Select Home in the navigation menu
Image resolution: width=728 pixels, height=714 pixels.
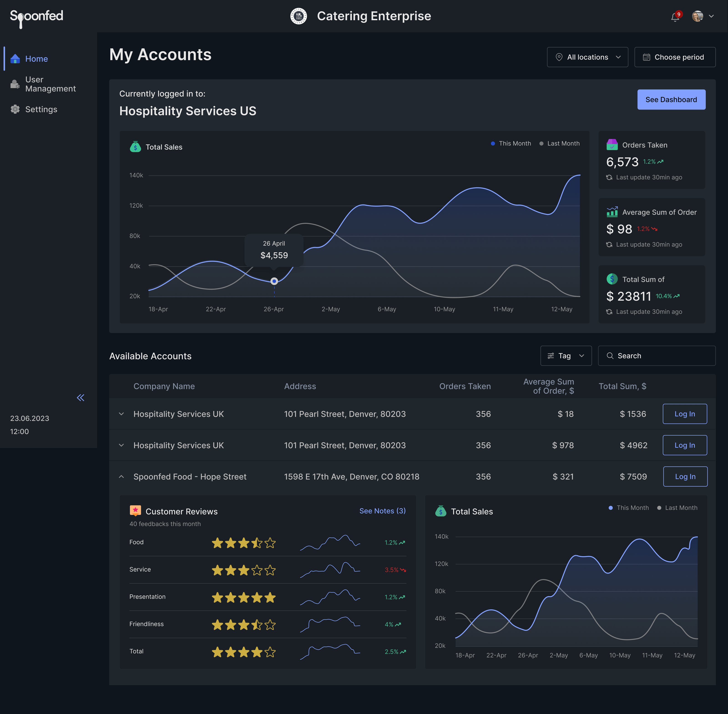pos(36,58)
